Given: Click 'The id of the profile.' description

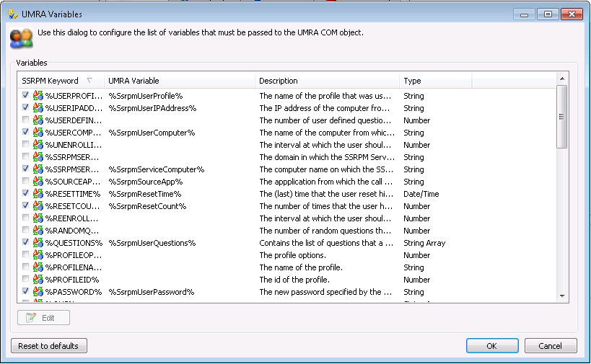Looking at the screenshot, I should pyautogui.click(x=294, y=280).
